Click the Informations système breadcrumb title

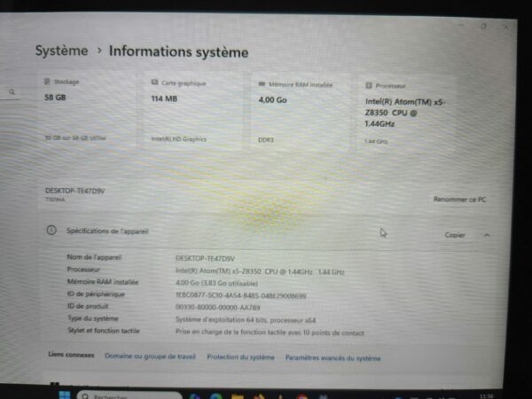[178, 52]
